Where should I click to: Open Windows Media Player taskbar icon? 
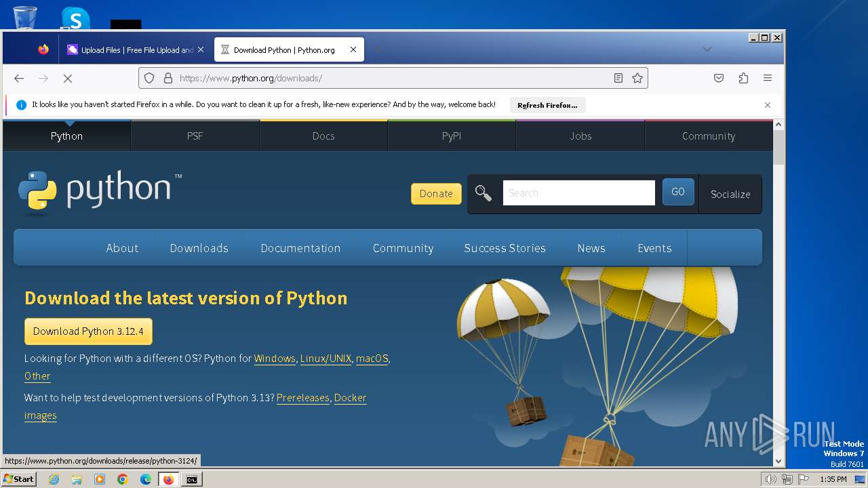click(100, 479)
